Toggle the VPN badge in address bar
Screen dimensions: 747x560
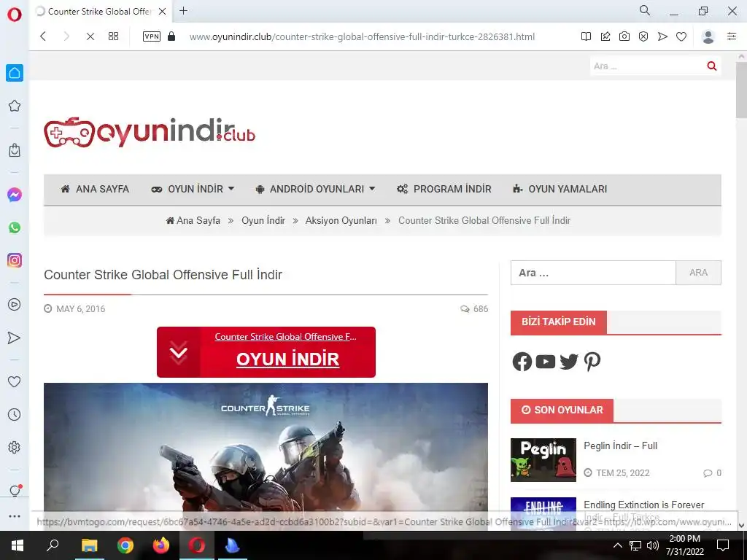click(152, 36)
